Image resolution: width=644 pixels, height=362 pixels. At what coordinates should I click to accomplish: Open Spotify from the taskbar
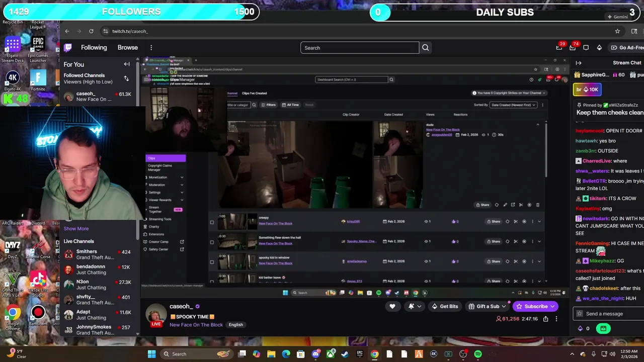(477, 354)
